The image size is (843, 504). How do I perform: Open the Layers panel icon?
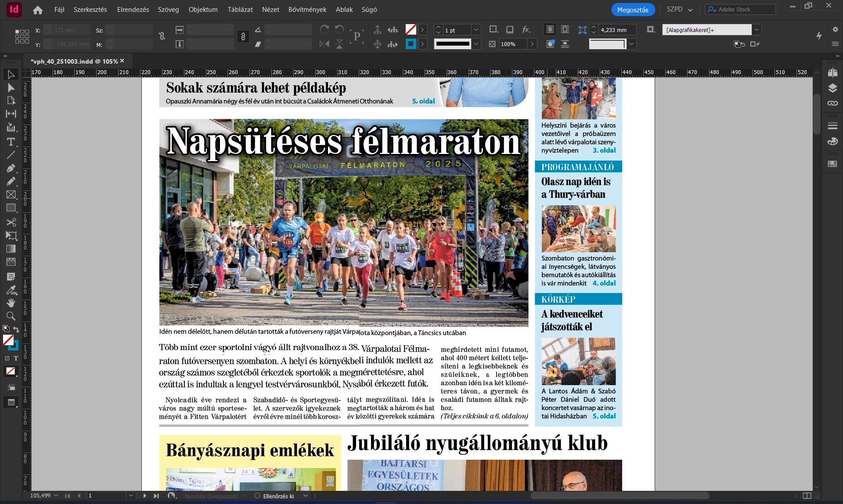coord(832,88)
